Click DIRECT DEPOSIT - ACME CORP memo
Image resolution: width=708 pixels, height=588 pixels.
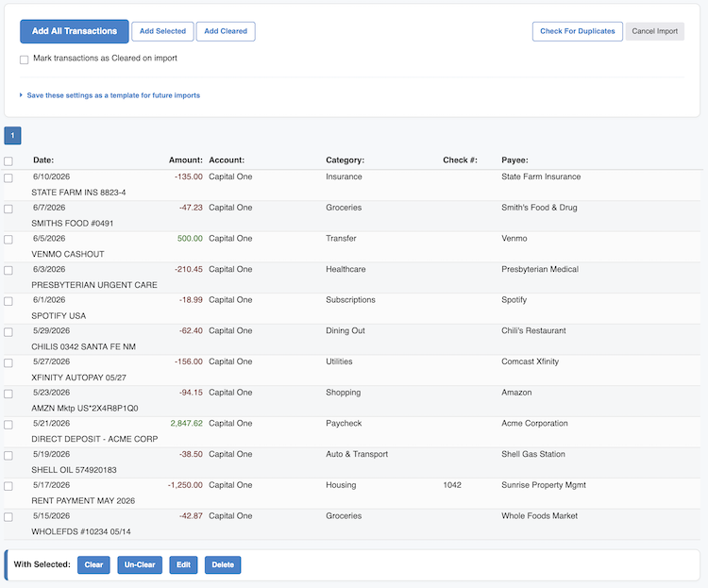94,439
